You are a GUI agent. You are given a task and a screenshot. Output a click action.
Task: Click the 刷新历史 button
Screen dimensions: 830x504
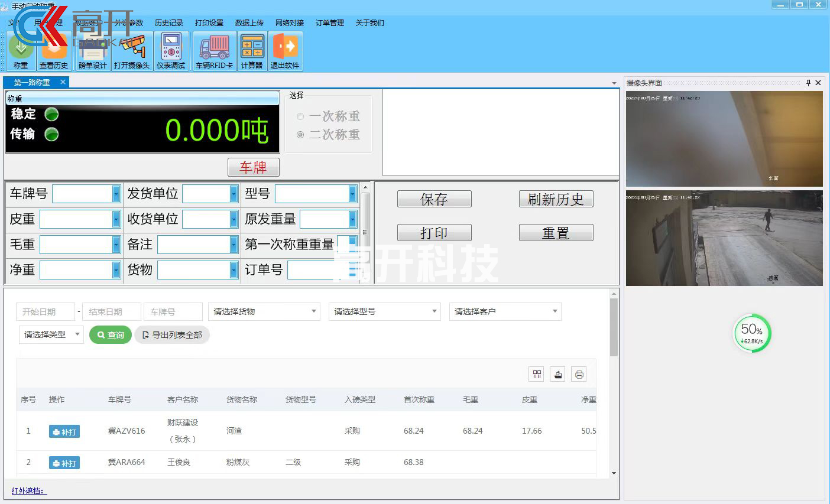coord(556,199)
